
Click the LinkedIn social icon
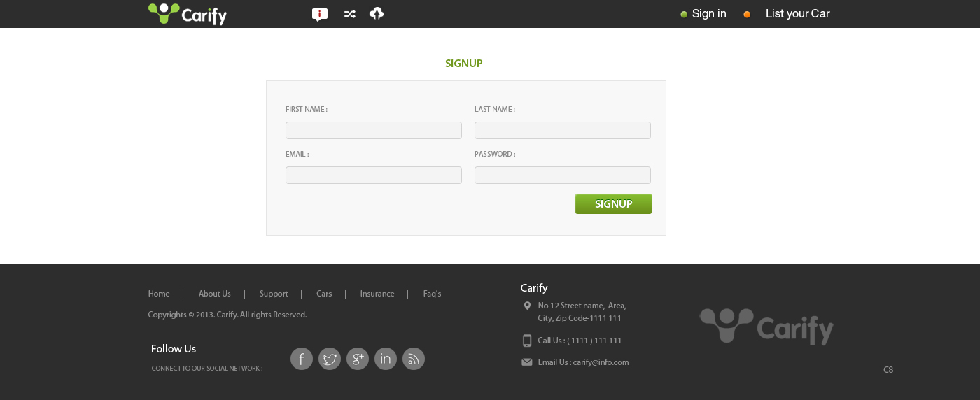[x=386, y=359]
